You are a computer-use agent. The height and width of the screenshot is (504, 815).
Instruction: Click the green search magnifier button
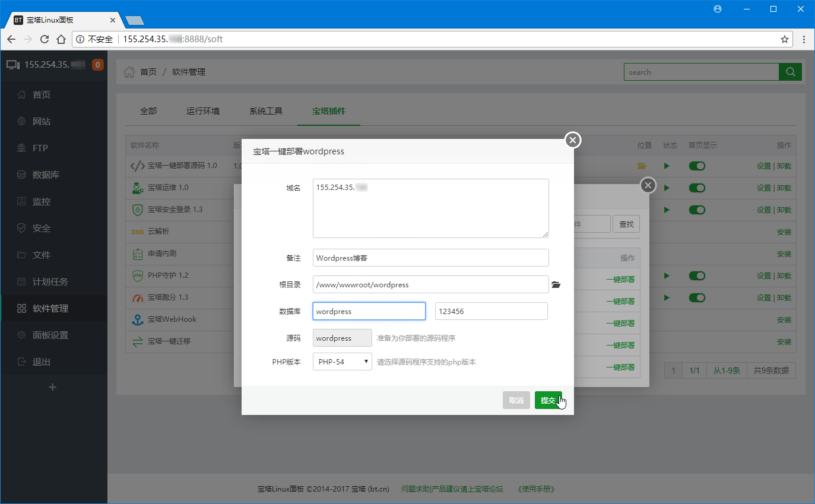tap(790, 72)
